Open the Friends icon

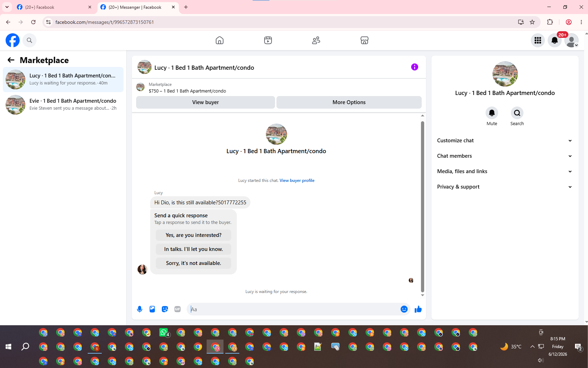click(x=316, y=40)
